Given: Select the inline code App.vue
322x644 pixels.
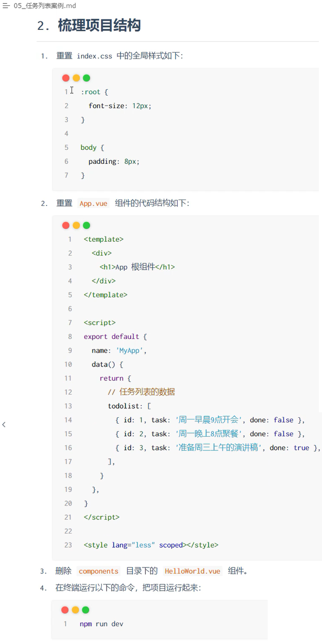Looking at the screenshot, I should [x=94, y=204].
